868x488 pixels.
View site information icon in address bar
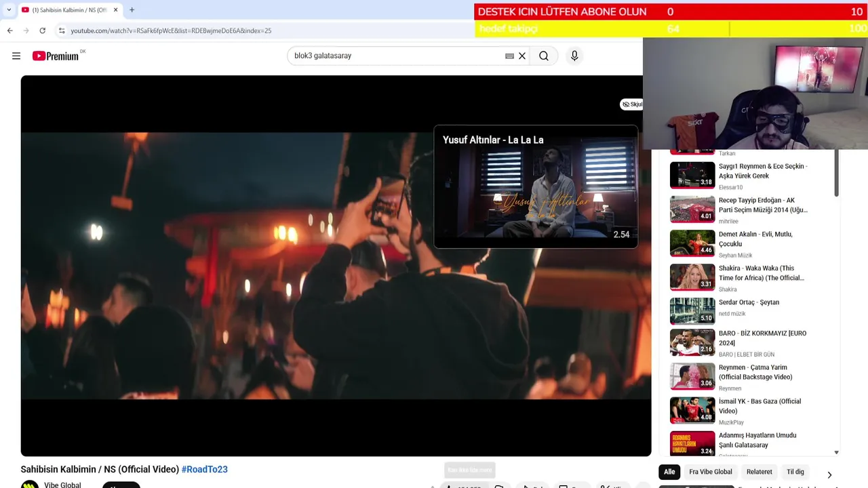pyautogui.click(x=62, y=30)
